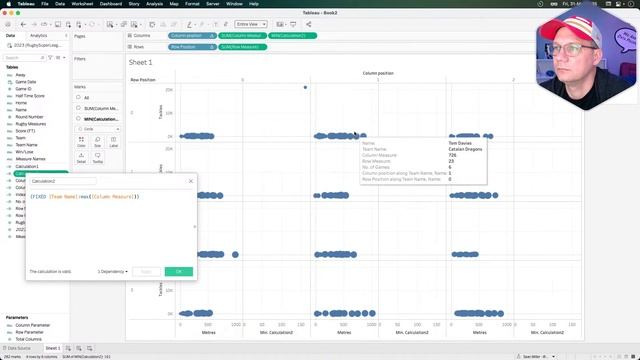
Task: Open the Tooltip marks card button
Action: click(x=97, y=158)
